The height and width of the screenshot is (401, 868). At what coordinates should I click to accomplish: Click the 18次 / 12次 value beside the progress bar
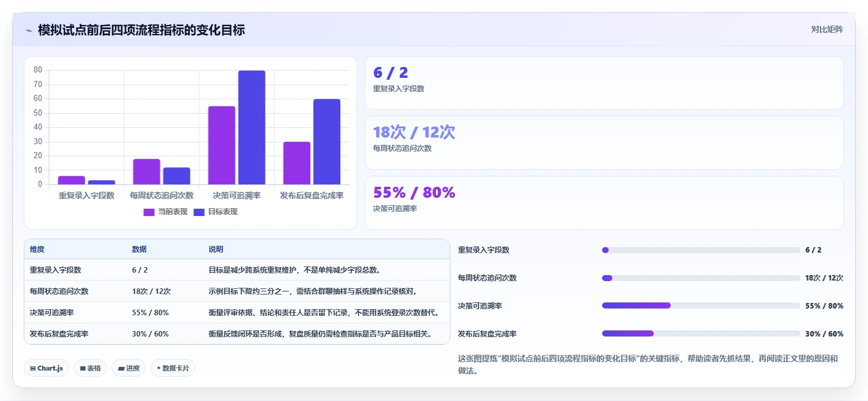[824, 278]
